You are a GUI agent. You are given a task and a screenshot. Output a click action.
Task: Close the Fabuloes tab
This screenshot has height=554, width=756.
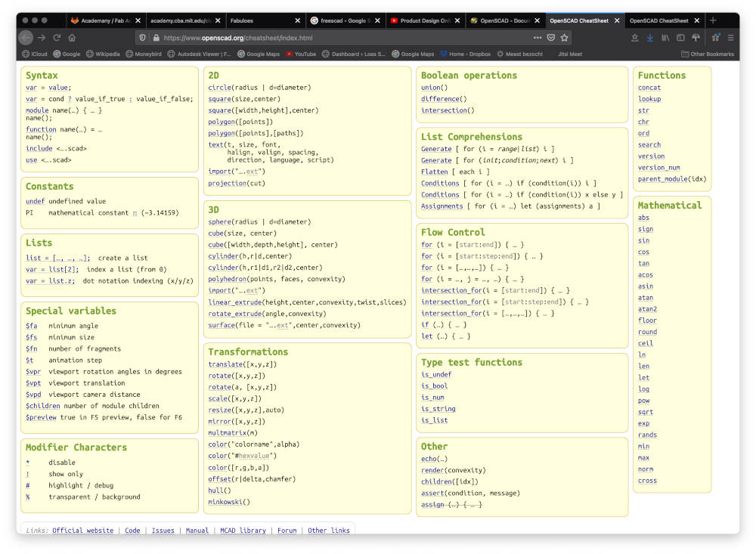tap(297, 20)
